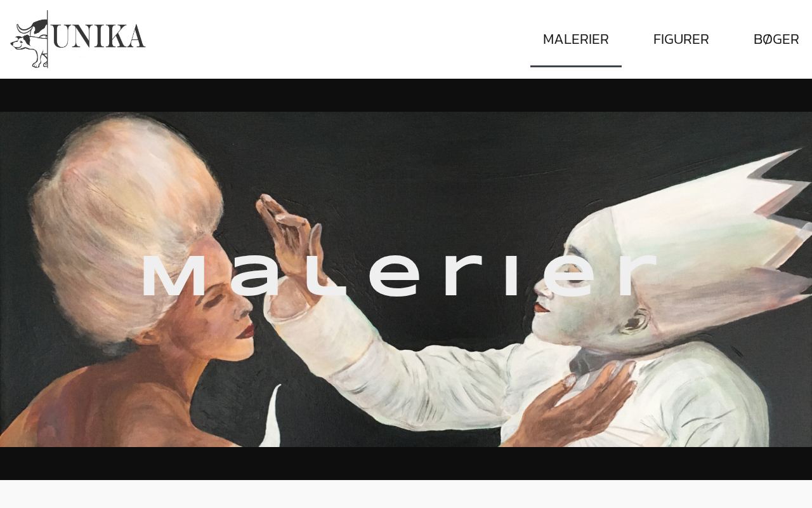This screenshot has height=508, width=812.
Task: Go to the BØGER page
Action: tap(776, 39)
